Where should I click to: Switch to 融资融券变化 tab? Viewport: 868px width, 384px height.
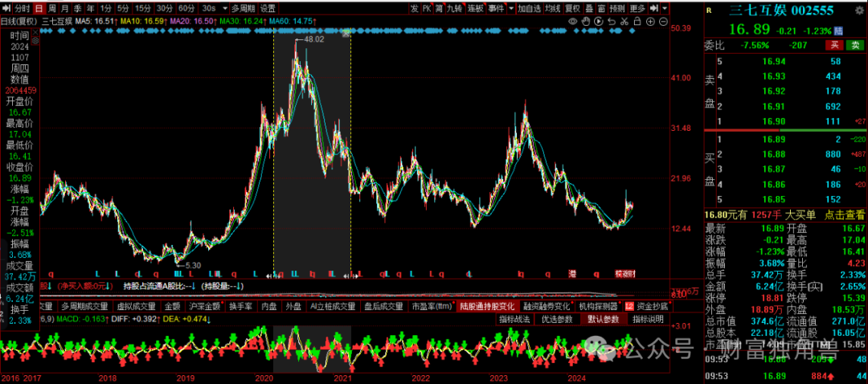coord(547,306)
